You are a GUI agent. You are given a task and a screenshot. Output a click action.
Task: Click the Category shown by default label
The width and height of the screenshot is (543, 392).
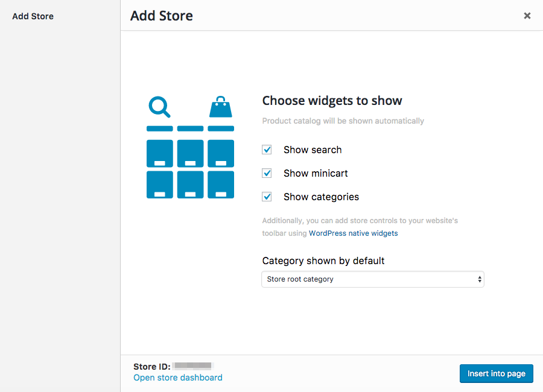(323, 261)
